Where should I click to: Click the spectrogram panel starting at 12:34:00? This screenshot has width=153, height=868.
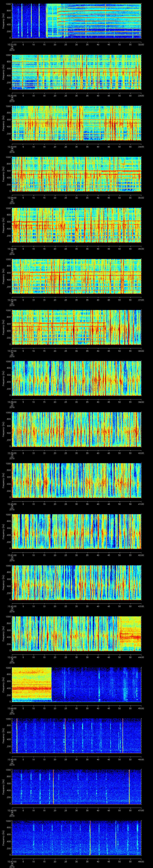pos(77,174)
